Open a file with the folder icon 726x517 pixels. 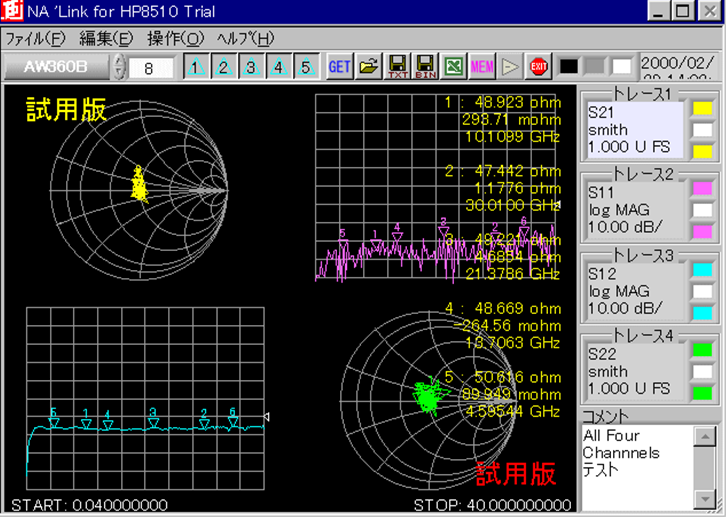369,67
